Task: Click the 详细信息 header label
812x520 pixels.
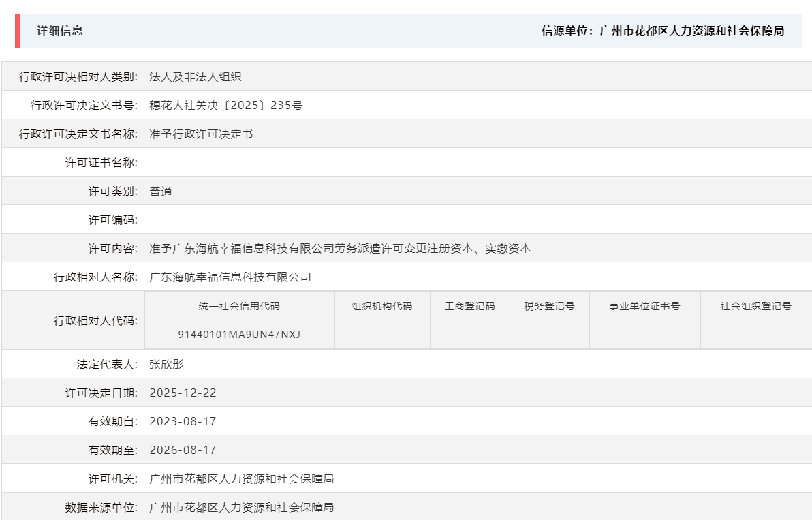Action: 51,31
